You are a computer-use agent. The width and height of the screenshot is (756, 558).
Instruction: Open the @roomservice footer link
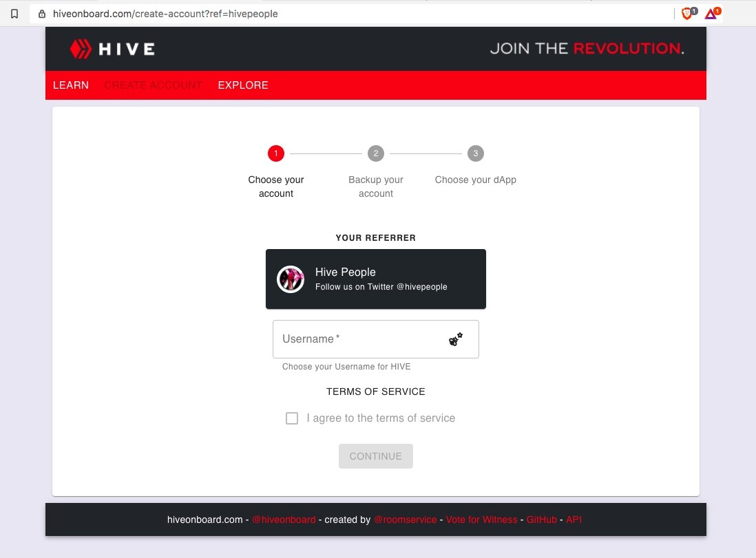tap(405, 519)
